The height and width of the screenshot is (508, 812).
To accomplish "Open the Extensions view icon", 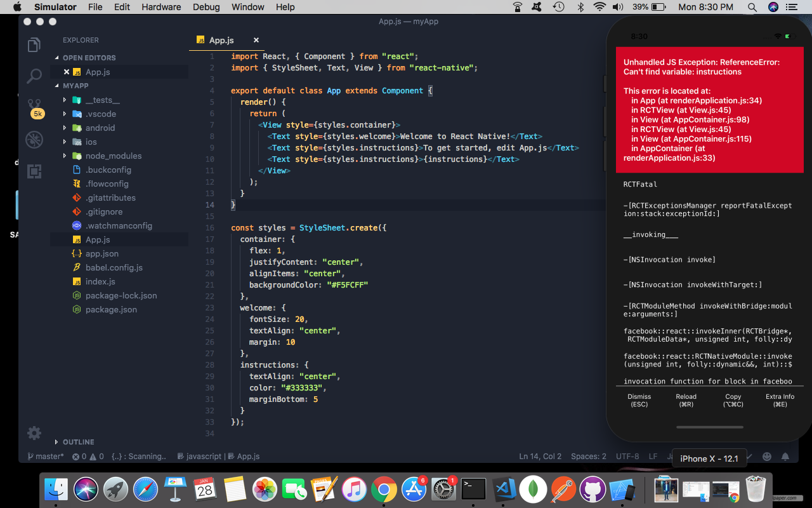I will [33, 171].
